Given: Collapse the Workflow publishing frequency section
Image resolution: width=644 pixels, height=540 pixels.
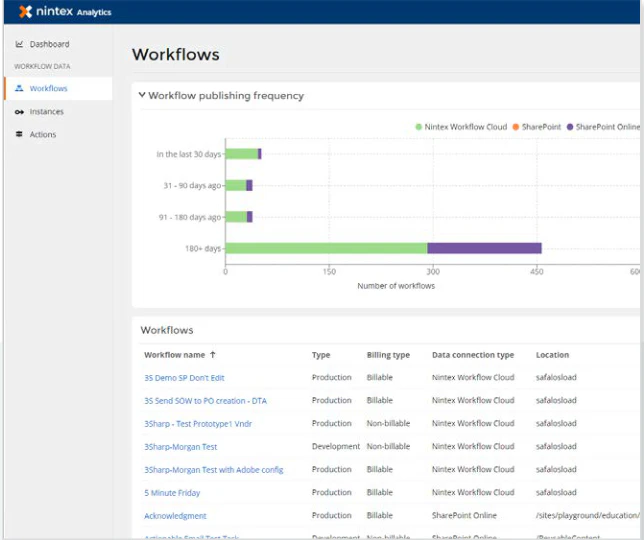Looking at the screenshot, I should pos(142,95).
